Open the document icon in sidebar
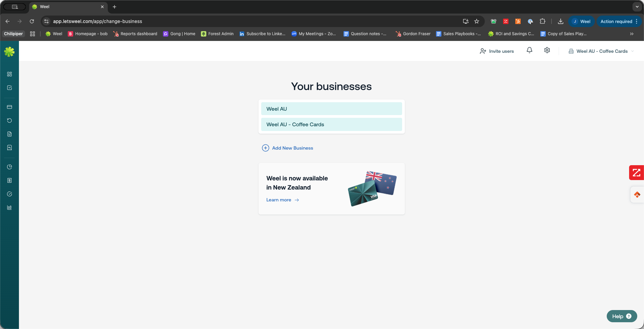Viewport: 644px width, 329px height. coord(9,134)
